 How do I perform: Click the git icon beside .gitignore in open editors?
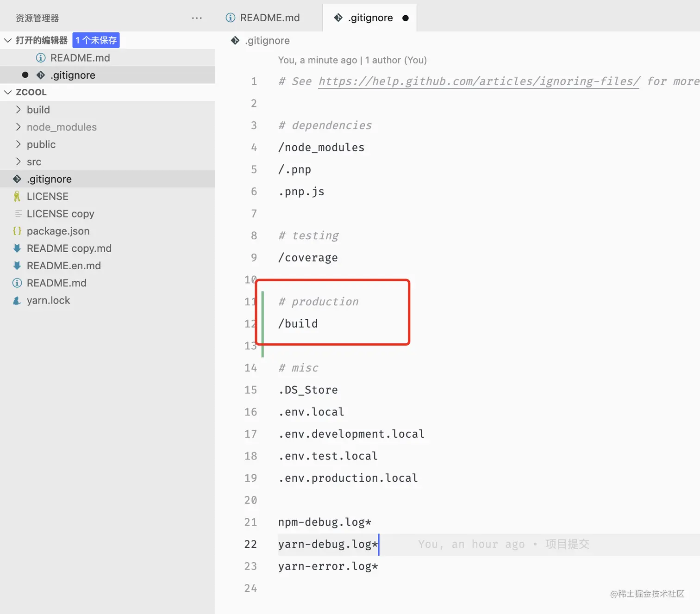(x=41, y=75)
